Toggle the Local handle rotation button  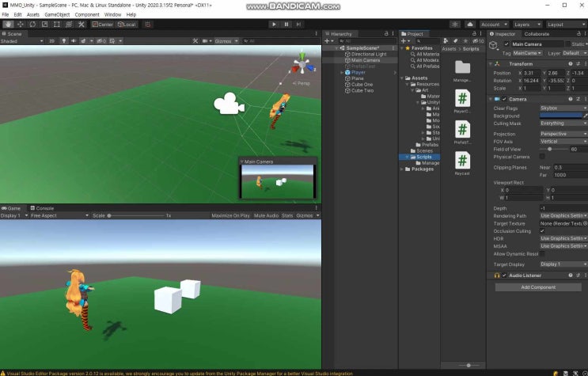[127, 25]
